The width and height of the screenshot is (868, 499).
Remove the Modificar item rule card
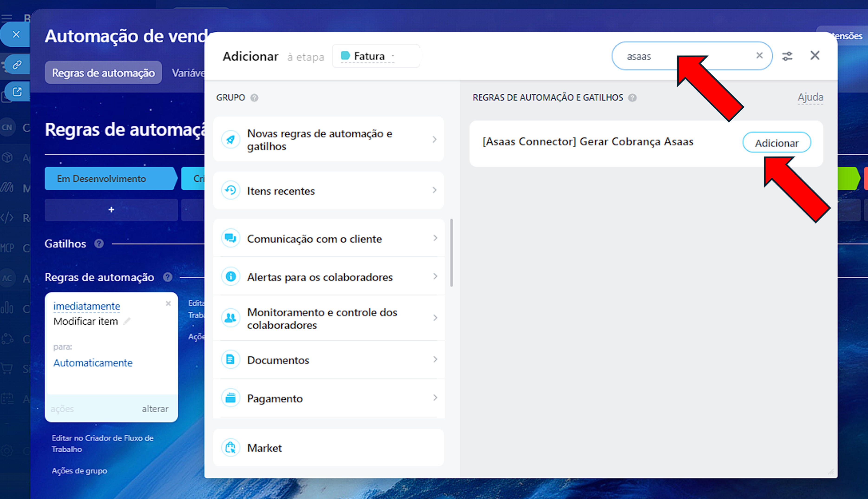168,304
